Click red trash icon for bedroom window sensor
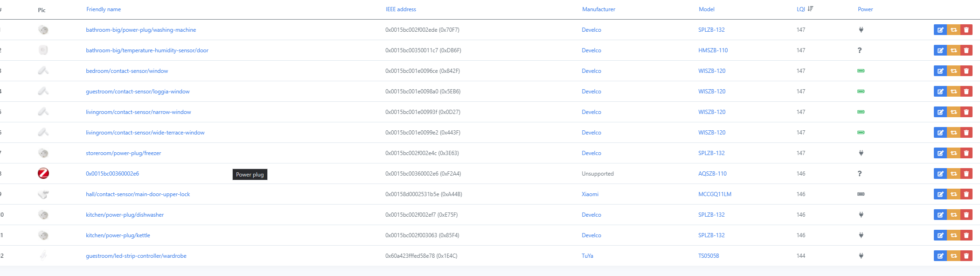Screen dimensions: 980x276 [x=966, y=71]
